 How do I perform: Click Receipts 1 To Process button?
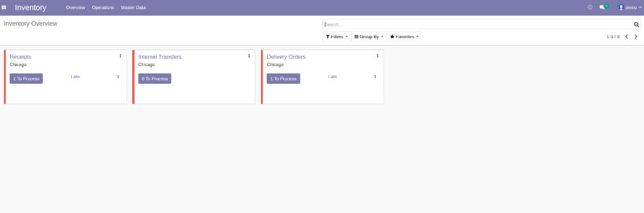(x=26, y=79)
